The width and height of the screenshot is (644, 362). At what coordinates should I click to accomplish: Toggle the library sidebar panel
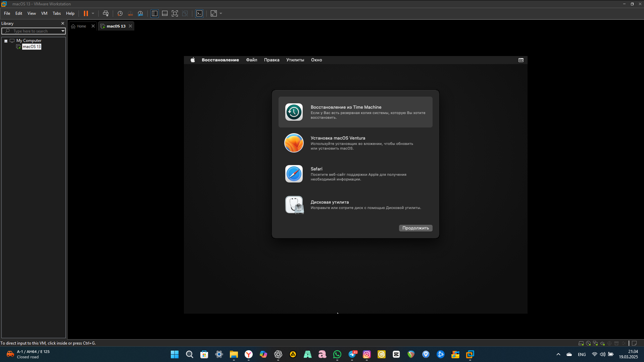pos(155,13)
